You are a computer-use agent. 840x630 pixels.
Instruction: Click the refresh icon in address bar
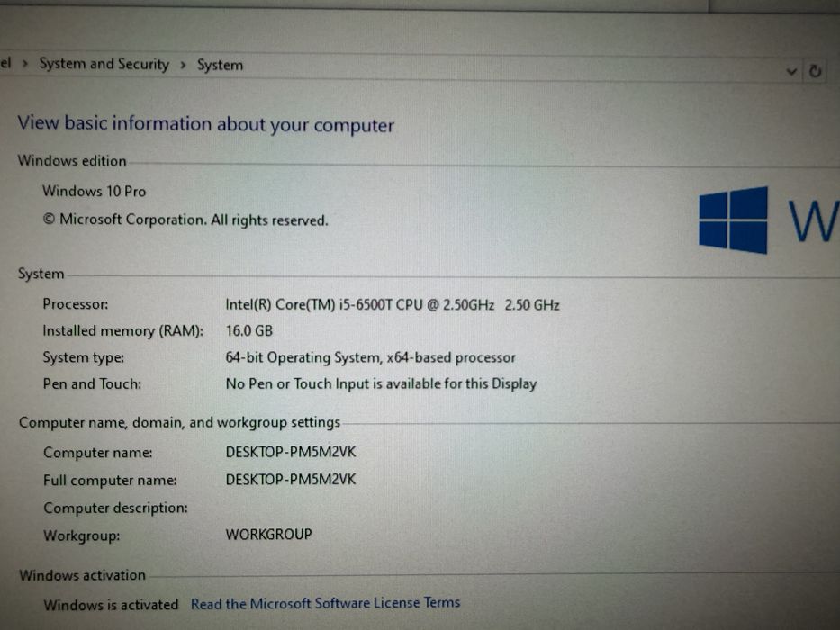click(x=815, y=71)
